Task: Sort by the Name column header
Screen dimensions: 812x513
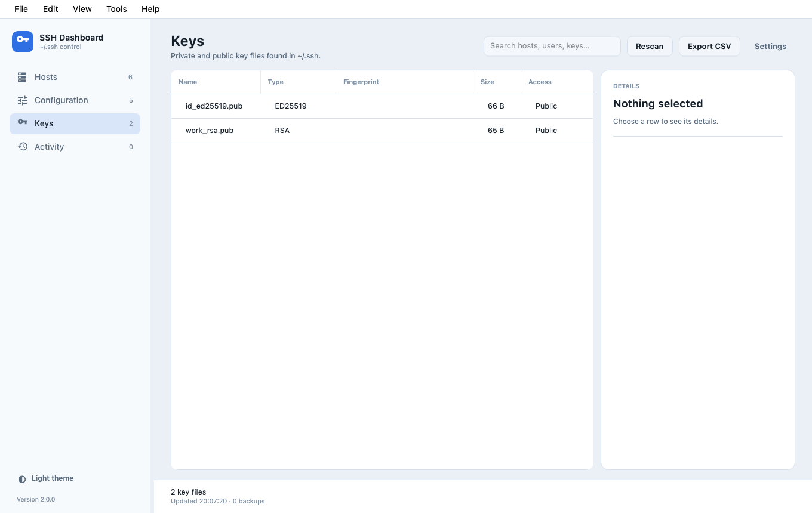Action: coord(216,82)
